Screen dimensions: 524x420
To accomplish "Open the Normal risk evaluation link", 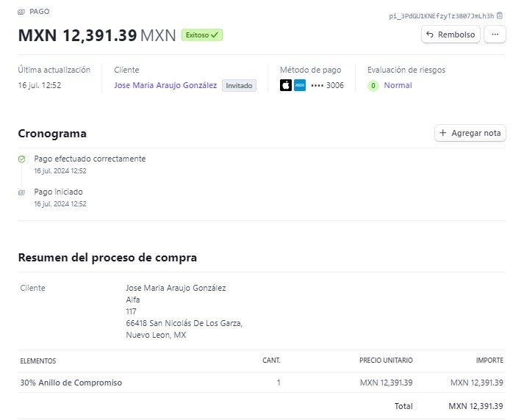I will [398, 85].
